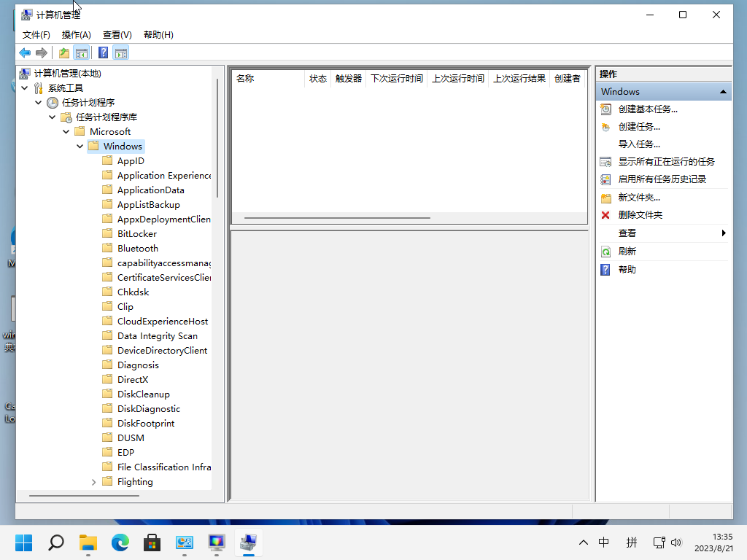Select the DiskCleanup folder

tap(144, 394)
